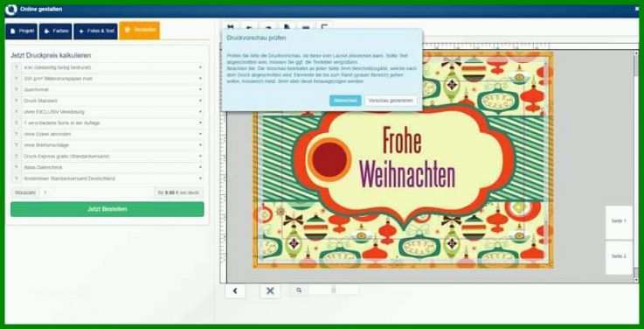The image size is (644, 329).
Task: Click the zoom slider handle
Action: tap(334, 290)
